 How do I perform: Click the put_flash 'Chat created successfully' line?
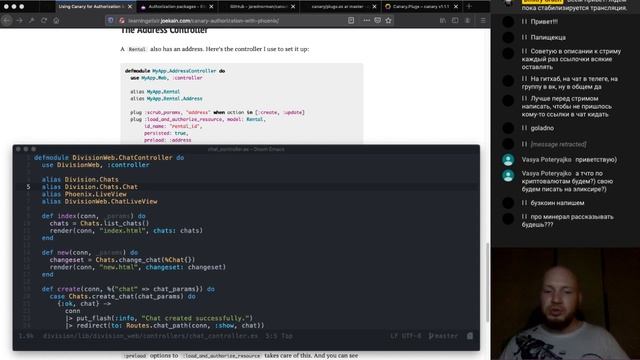pyautogui.click(x=159, y=318)
